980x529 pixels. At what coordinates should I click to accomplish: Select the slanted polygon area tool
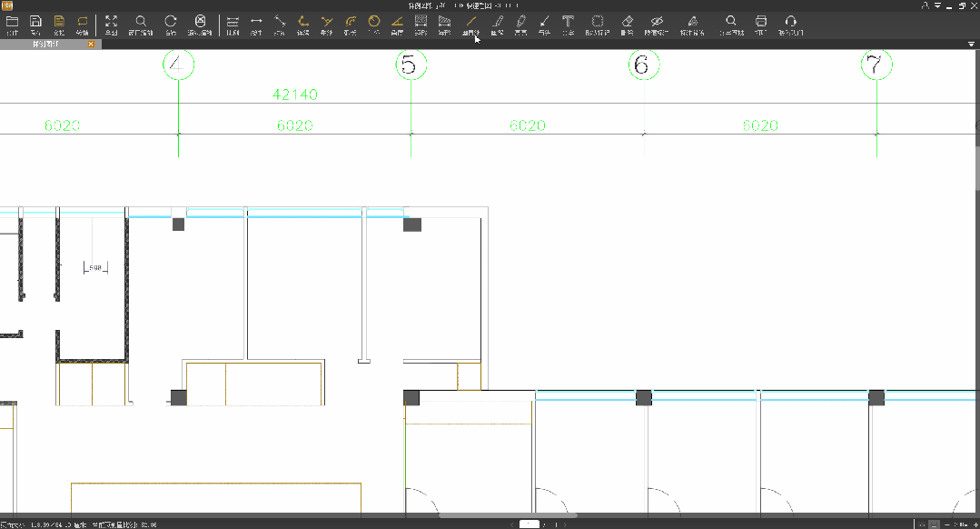pyautogui.click(x=444, y=25)
